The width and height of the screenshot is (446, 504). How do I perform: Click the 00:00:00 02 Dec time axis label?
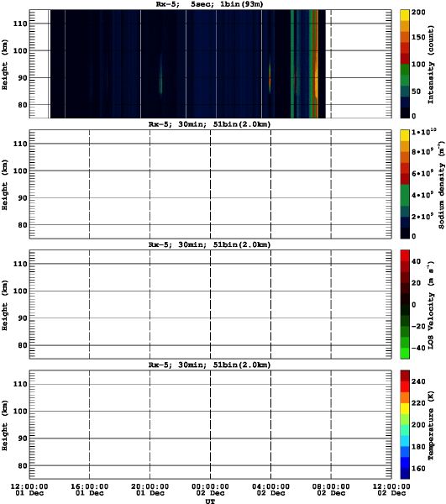[211, 490]
